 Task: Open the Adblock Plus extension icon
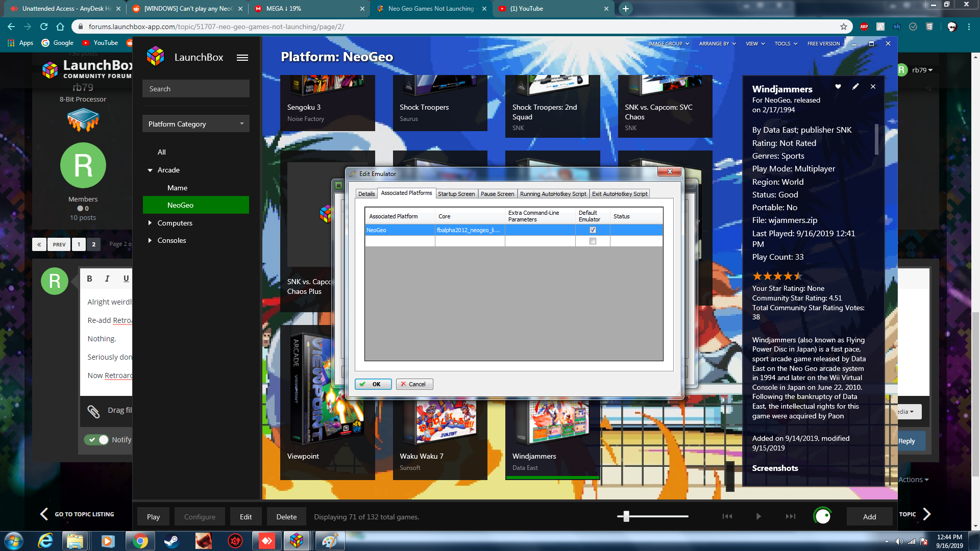click(x=864, y=27)
